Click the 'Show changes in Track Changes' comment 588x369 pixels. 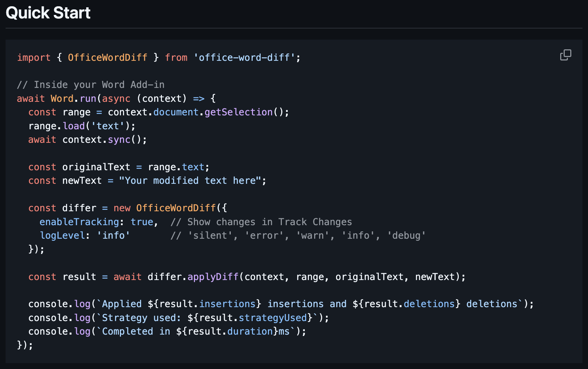coord(261,222)
